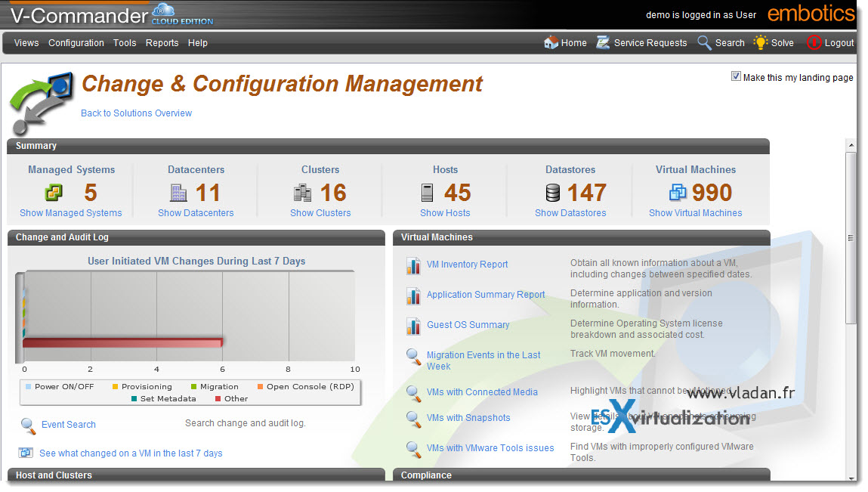Click the Solve lightbulb icon

click(x=761, y=42)
